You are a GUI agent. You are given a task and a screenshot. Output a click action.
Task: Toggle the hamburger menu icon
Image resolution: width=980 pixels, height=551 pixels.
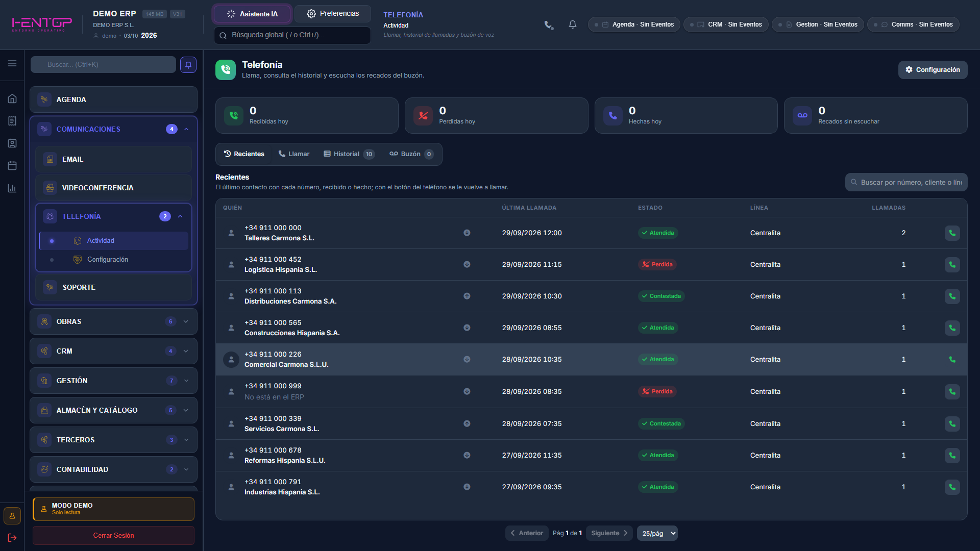coord(12,63)
